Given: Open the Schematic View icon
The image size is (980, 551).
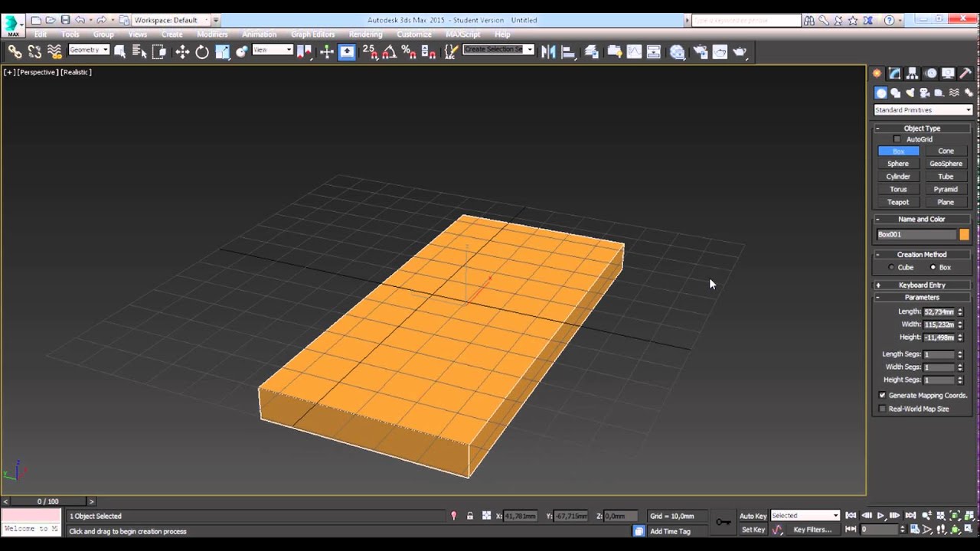Looking at the screenshot, I should pyautogui.click(x=654, y=51).
